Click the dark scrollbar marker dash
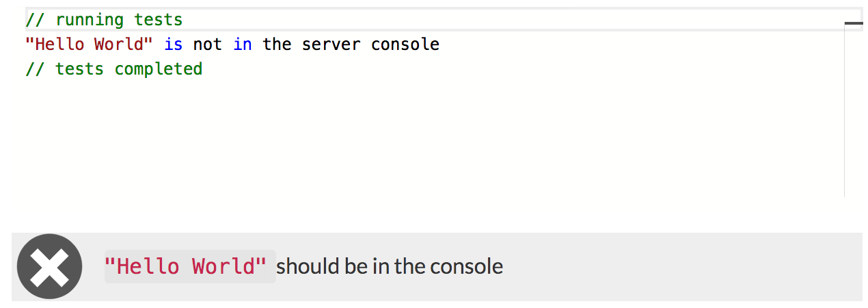Screen dimensions: 868x308 (x=854, y=23)
